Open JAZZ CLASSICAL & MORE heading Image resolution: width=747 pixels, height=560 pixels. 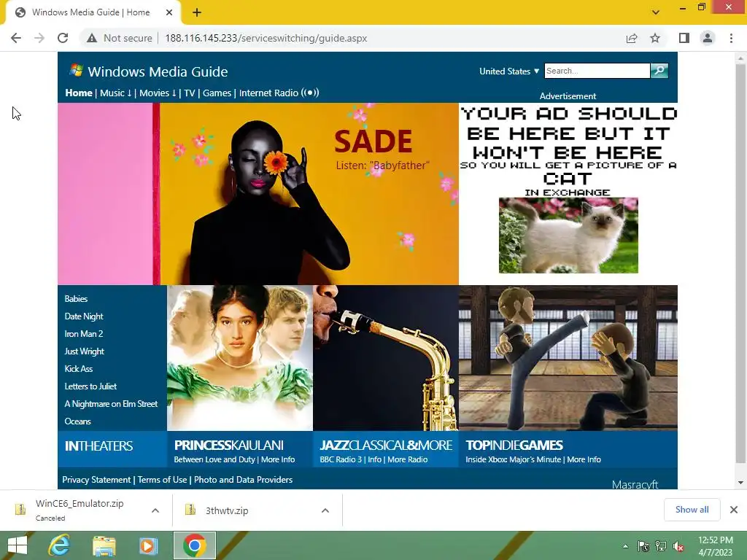click(x=386, y=446)
